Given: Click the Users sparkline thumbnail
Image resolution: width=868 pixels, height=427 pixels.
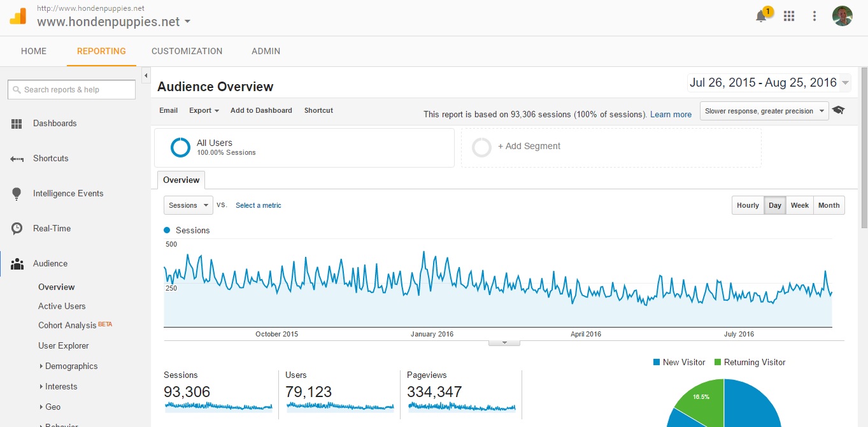Looking at the screenshot, I should pyautogui.click(x=340, y=407).
